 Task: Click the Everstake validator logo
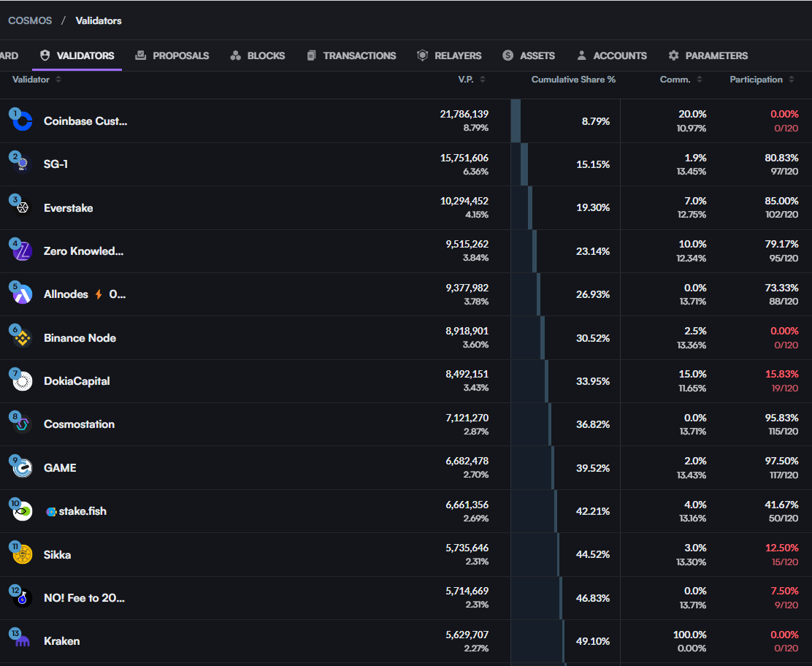(x=22, y=207)
